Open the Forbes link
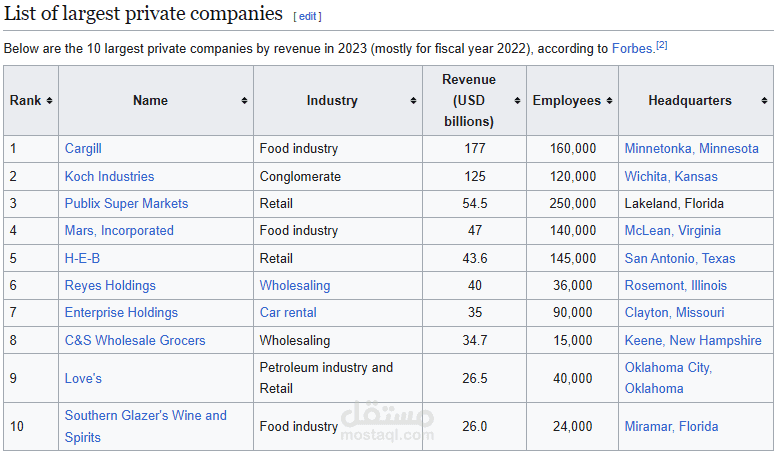 coord(633,48)
